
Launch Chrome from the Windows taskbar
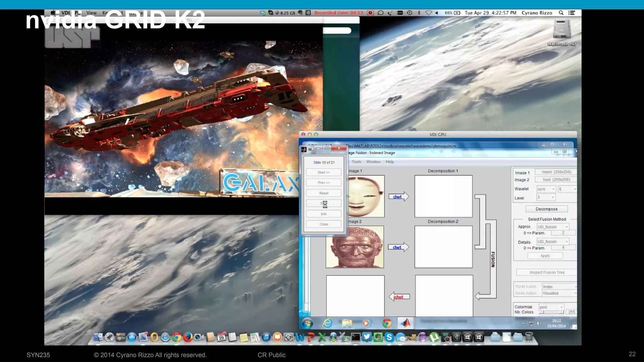(x=386, y=323)
